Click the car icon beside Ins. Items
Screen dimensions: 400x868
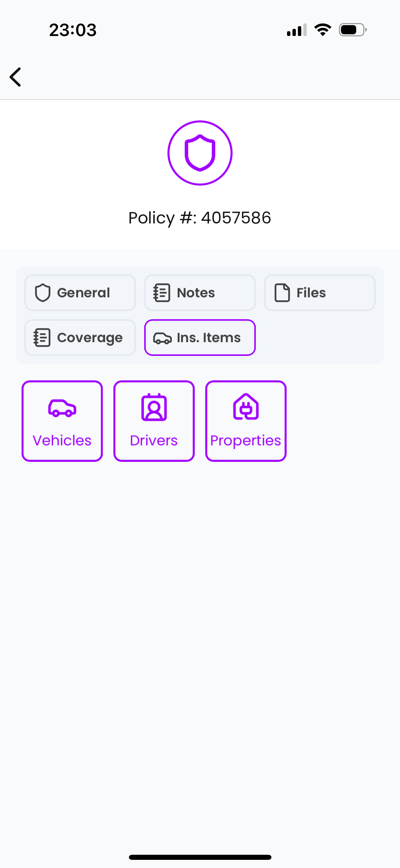pos(162,338)
